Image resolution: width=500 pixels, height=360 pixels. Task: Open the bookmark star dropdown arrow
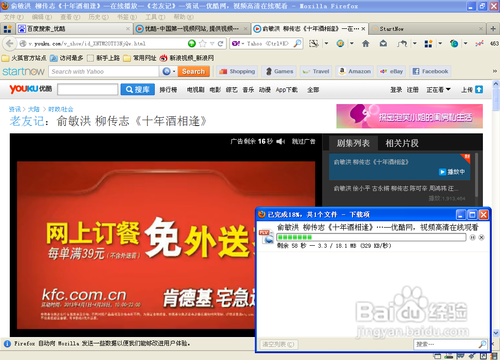tap(212, 43)
